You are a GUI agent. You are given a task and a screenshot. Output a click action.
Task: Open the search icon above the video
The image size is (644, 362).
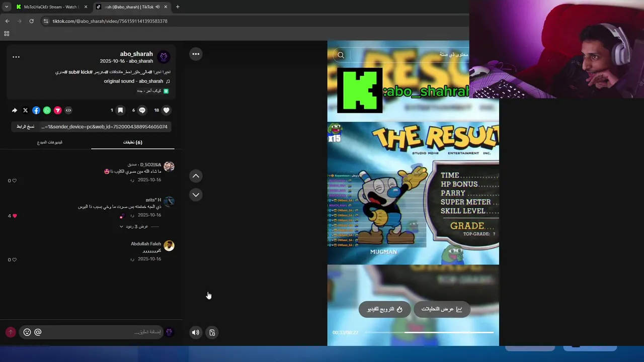(341, 55)
